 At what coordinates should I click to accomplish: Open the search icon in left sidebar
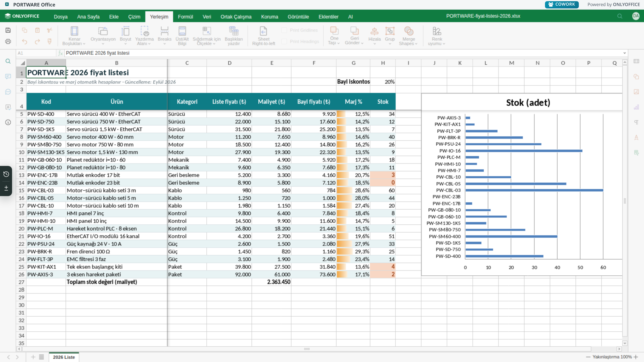8,61
